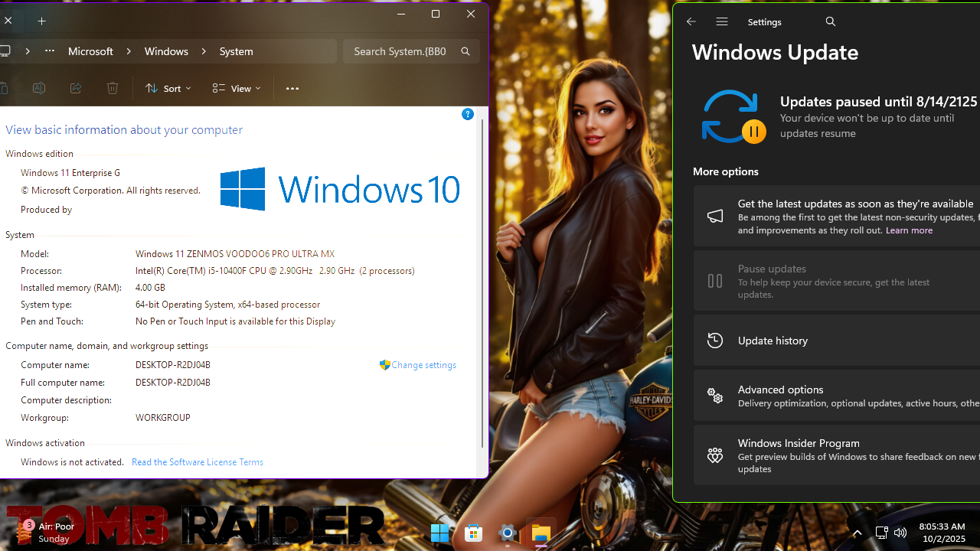The width and height of the screenshot is (980, 551).
Task: Open new tab in File Explorer
Action: 42,21
